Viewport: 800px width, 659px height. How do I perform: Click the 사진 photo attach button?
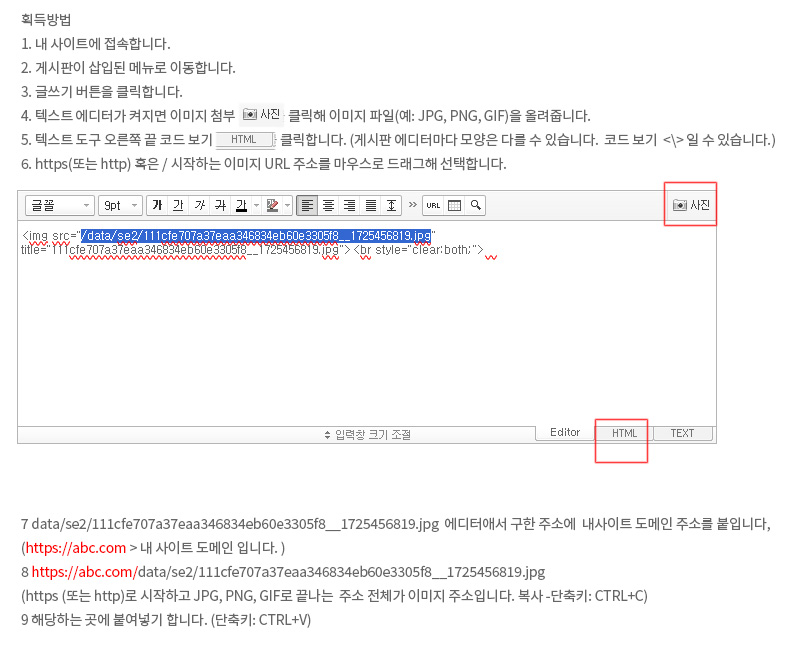tap(691, 205)
